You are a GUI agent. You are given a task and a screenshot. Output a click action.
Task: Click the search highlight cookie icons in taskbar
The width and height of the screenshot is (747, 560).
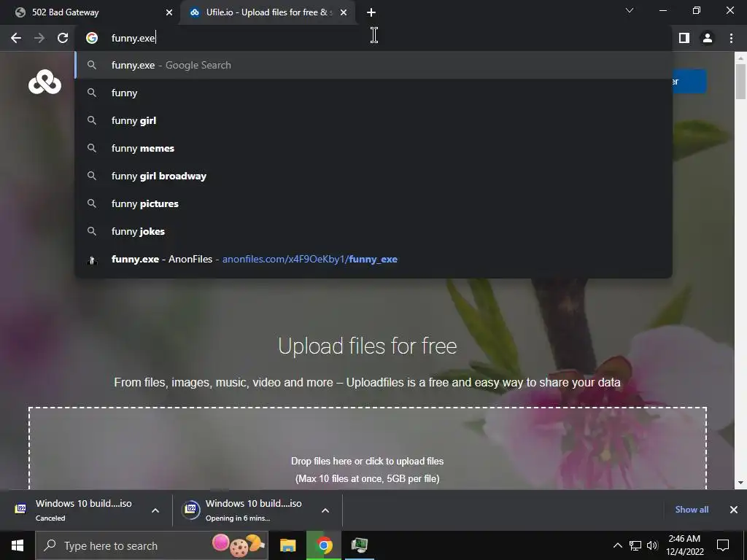coord(239,545)
